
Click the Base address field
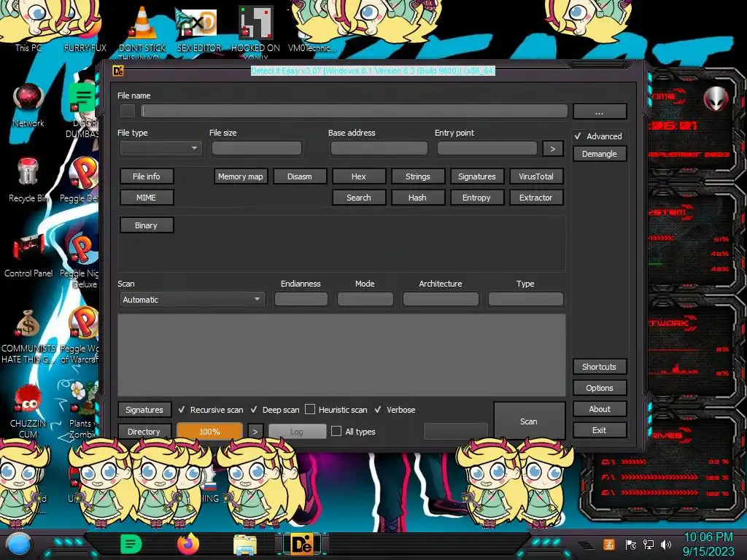pos(379,148)
